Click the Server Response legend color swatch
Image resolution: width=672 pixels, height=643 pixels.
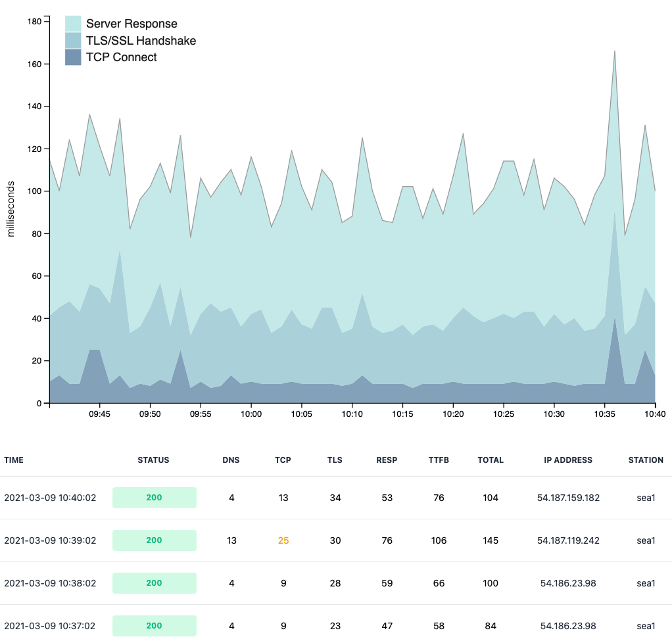click(73, 24)
